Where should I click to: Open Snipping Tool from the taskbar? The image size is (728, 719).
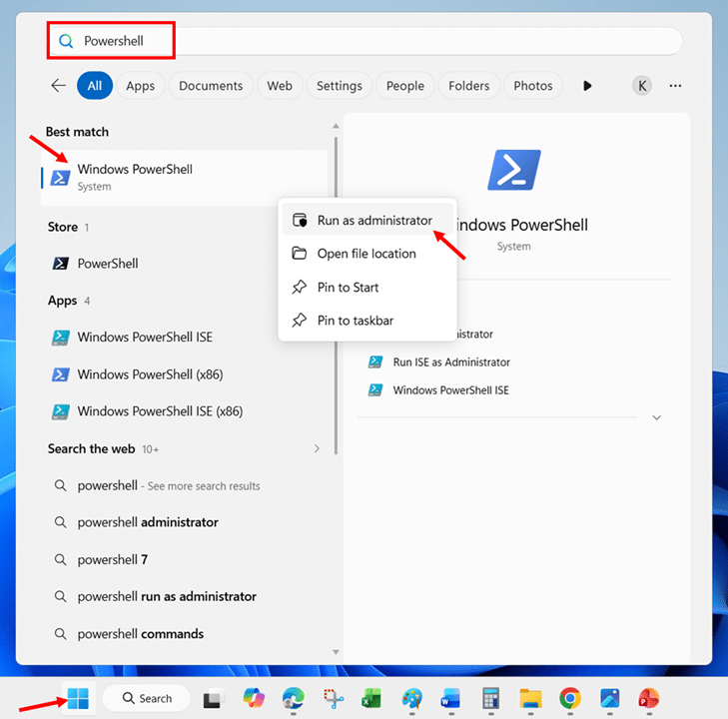[333, 698]
